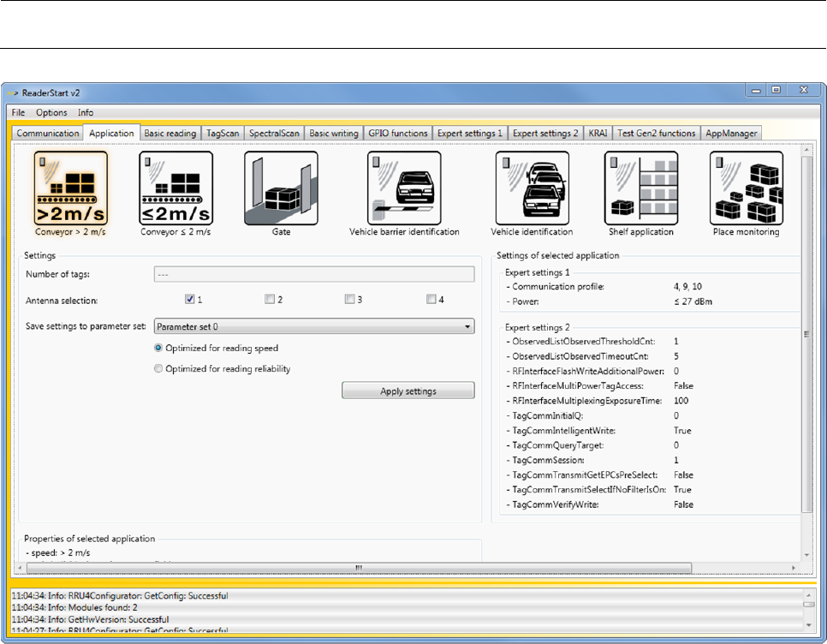Pick the Vehicle barrier identification icon
The width and height of the screenshot is (827, 644).
click(404, 188)
